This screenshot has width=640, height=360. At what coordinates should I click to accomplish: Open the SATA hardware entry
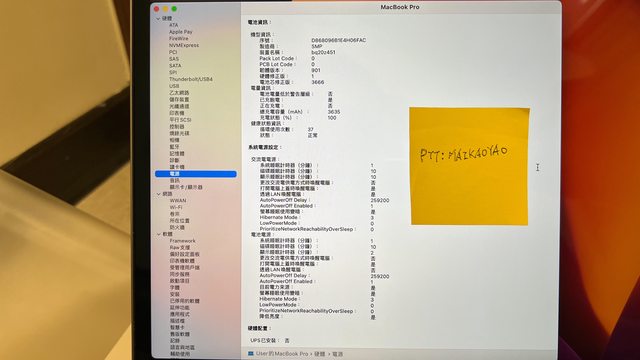175,66
